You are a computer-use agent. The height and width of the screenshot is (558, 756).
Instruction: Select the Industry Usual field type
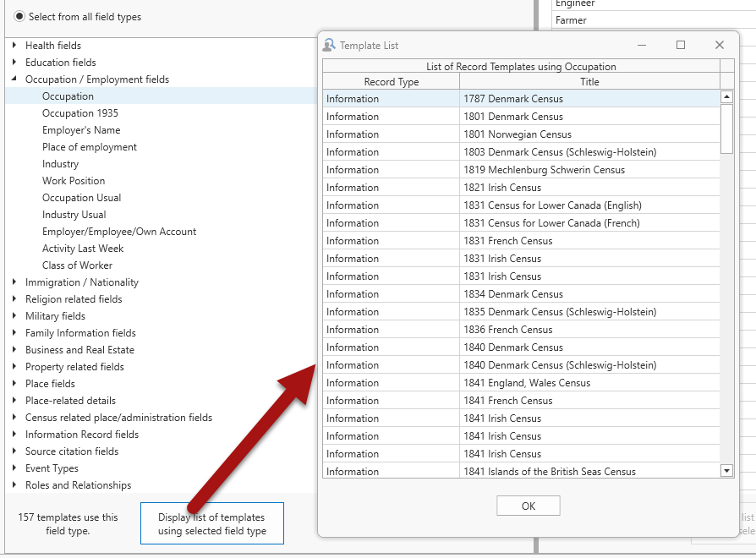pyautogui.click(x=74, y=214)
